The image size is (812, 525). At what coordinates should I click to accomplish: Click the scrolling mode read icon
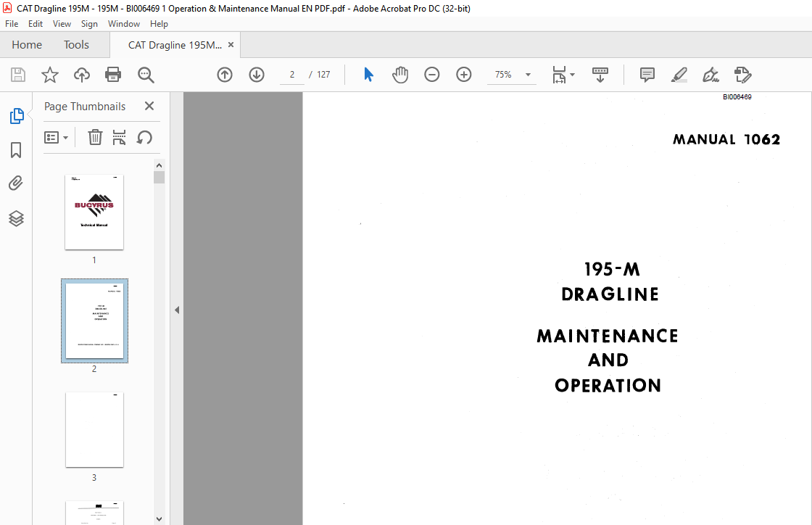pyautogui.click(x=600, y=75)
